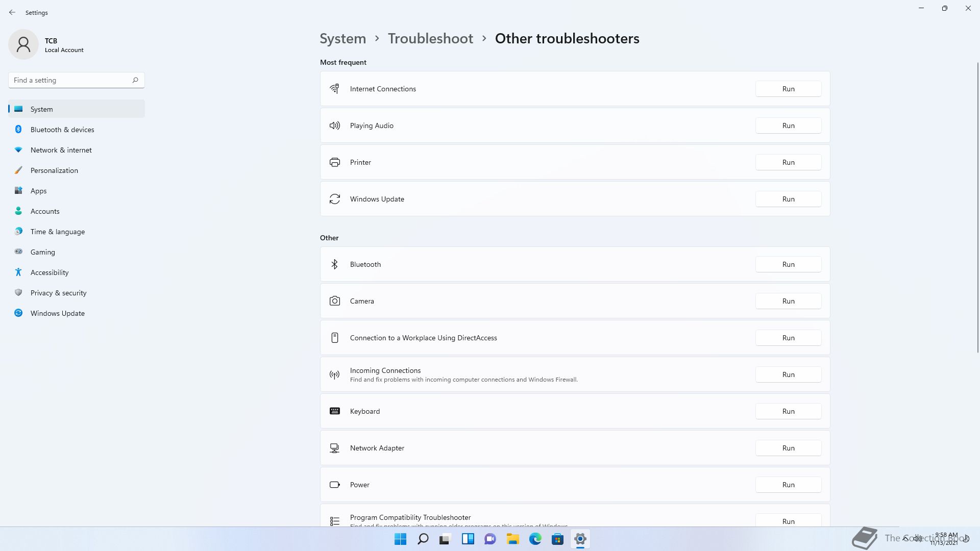This screenshot has width=980, height=551.
Task: Open taskbar Search
Action: pos(423,539)
